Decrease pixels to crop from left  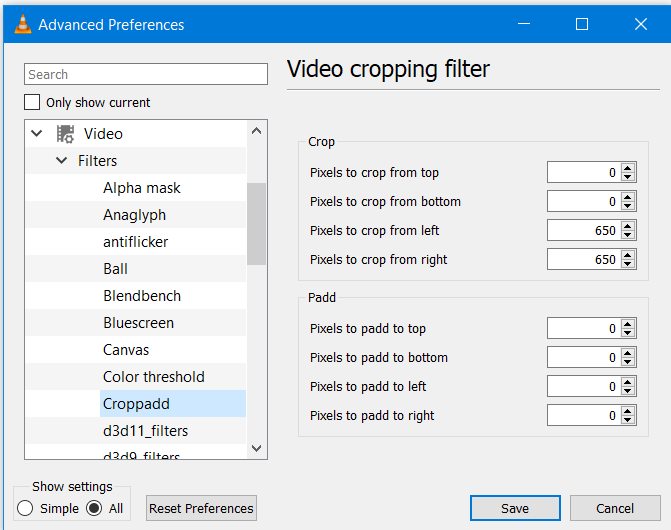coord(628,235)
